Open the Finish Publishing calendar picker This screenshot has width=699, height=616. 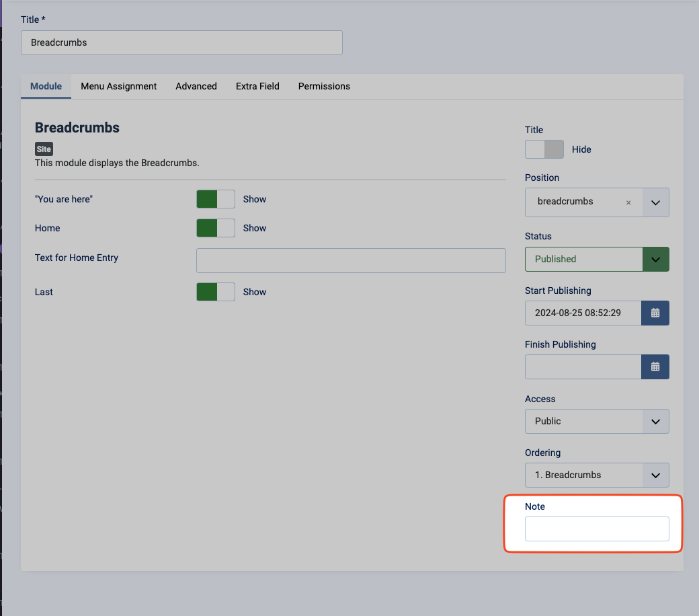[655, 367]
